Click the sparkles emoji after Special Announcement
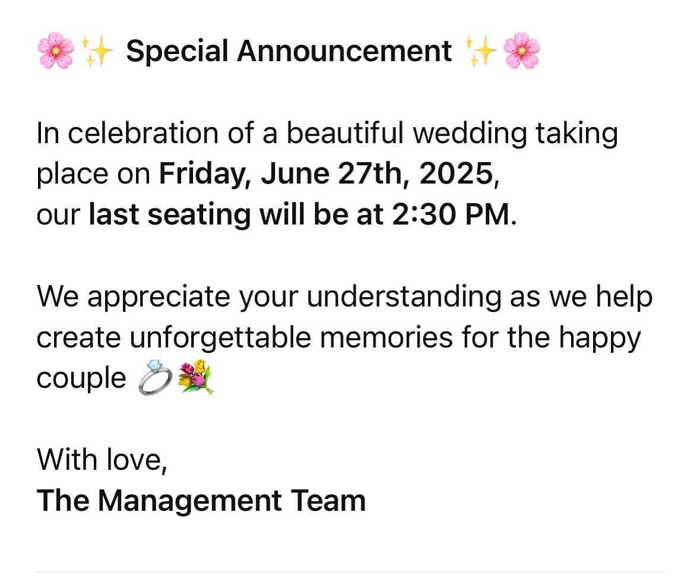This screenshot has width=700, height=588. 480,50
